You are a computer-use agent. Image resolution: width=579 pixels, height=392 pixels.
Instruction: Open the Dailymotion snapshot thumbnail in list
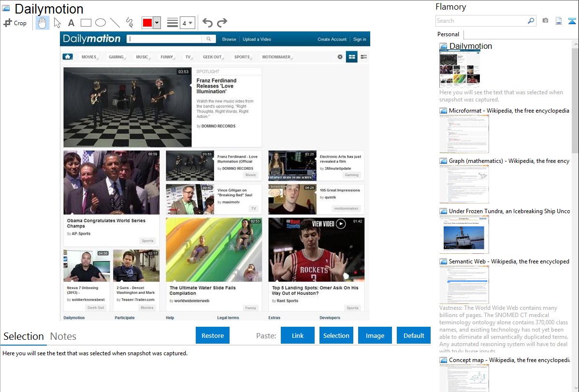(460, 69)
